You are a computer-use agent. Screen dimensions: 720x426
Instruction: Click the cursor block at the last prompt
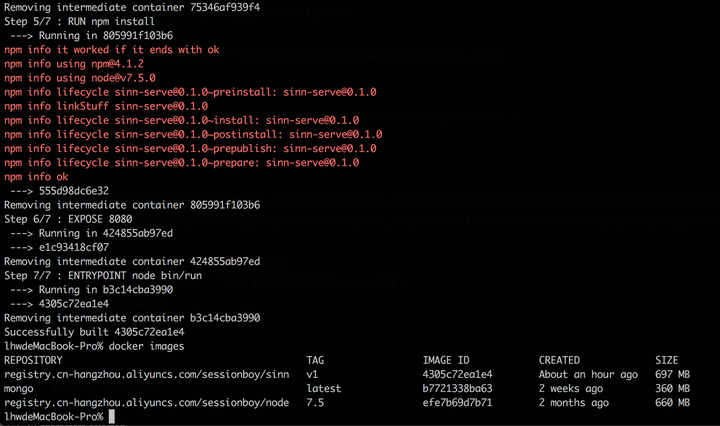pos(114,416)
